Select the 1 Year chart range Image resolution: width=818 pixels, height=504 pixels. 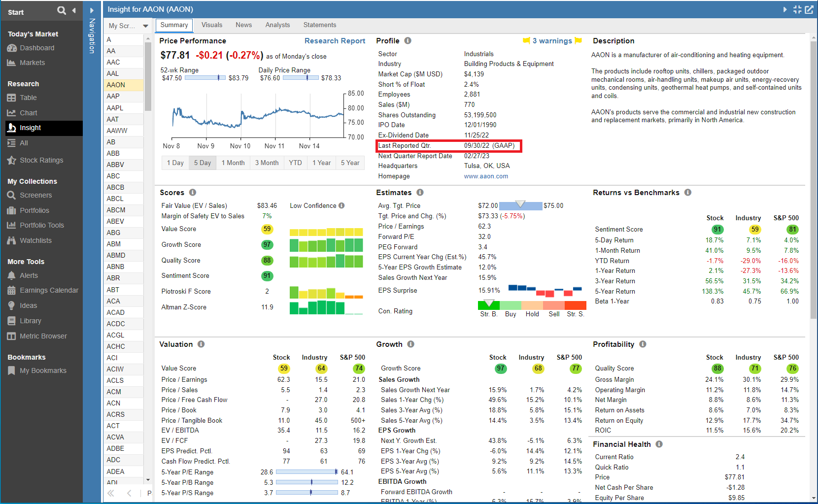pos(321,163)
